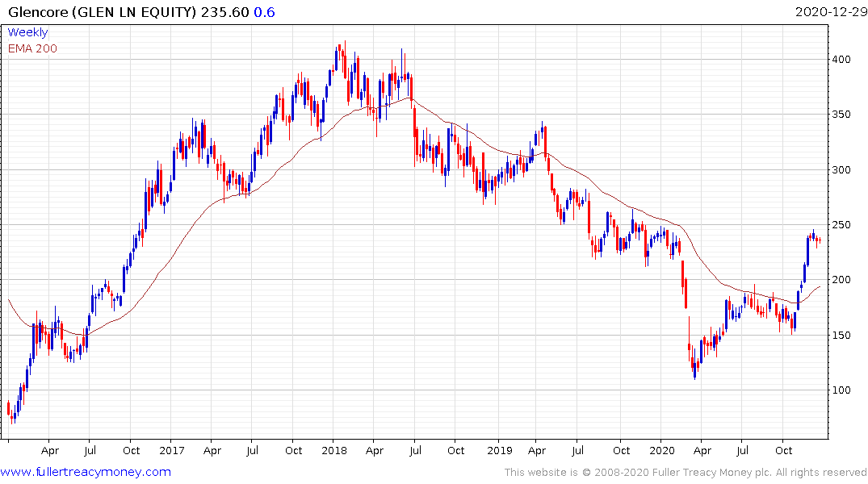This screenshot has width=868, height=484.
Task: Click the Oct label just before 2018
Action: click(x=293, y=450)
